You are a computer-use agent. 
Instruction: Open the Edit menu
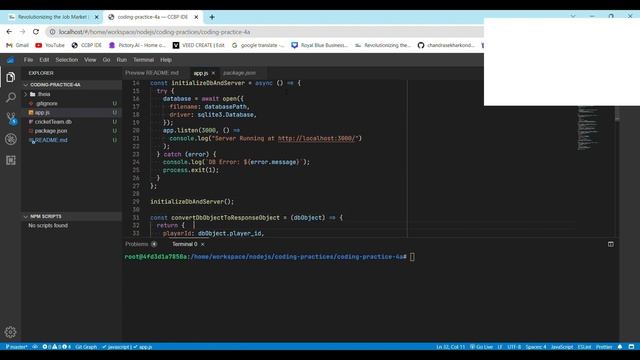pos(44,60)
